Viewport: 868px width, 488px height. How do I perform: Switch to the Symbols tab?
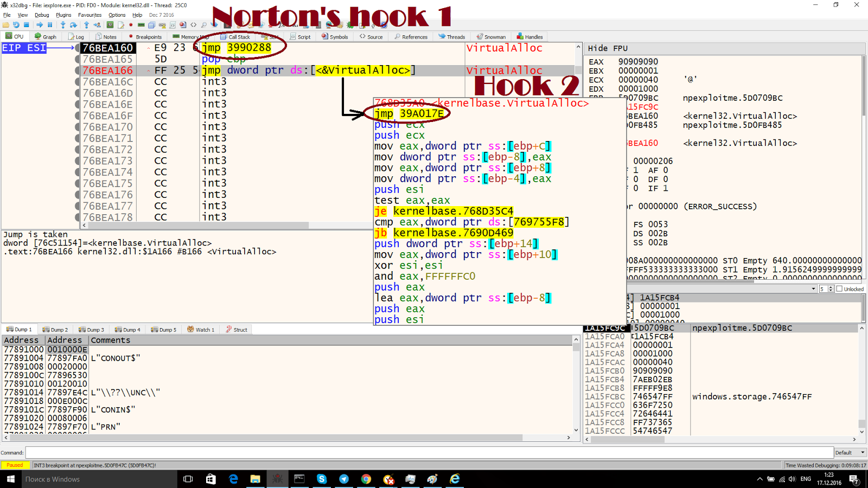click(x=335, y=37)
